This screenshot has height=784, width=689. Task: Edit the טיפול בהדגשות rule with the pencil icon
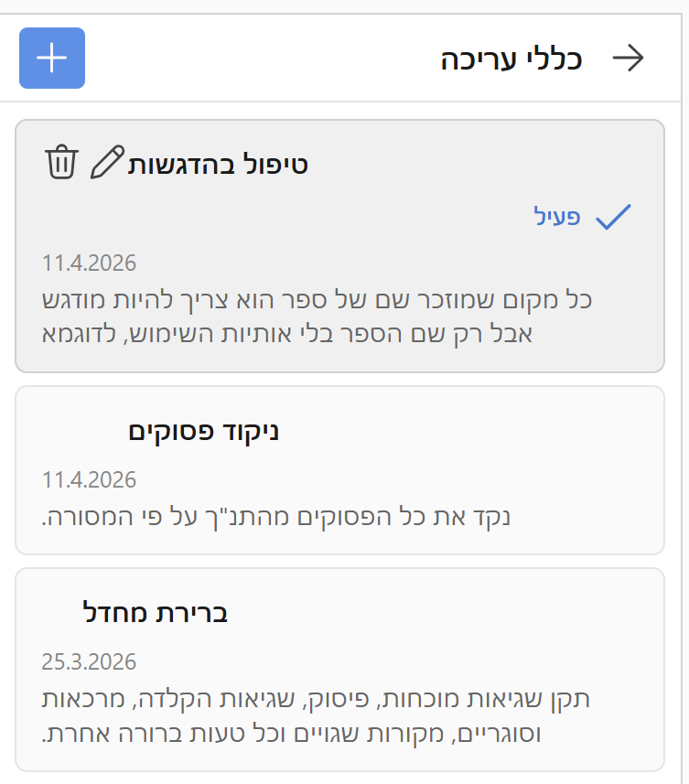(x=107, y=163)
